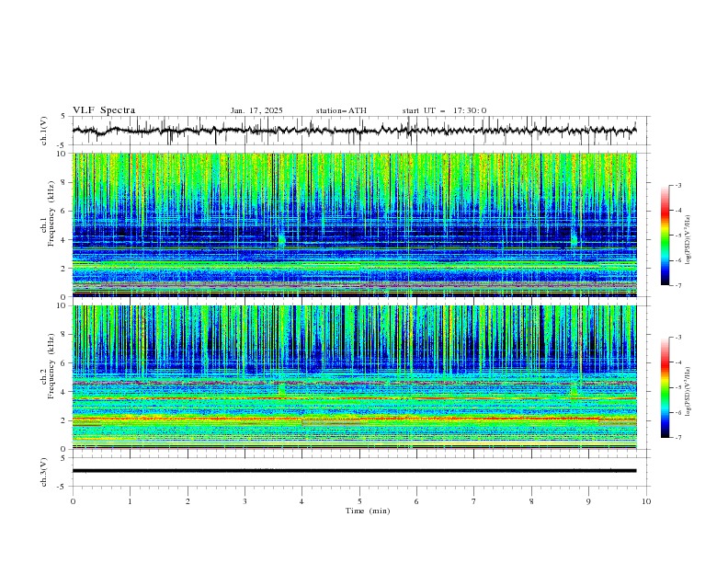Click the log(PSD) label beside ch.1 colorbar
This screenshot has width=728, height=563.
[688, 240]
